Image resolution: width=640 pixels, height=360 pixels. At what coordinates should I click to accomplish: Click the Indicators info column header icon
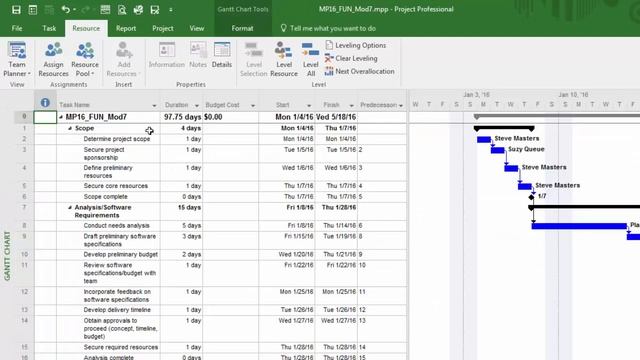pos(45,103)
